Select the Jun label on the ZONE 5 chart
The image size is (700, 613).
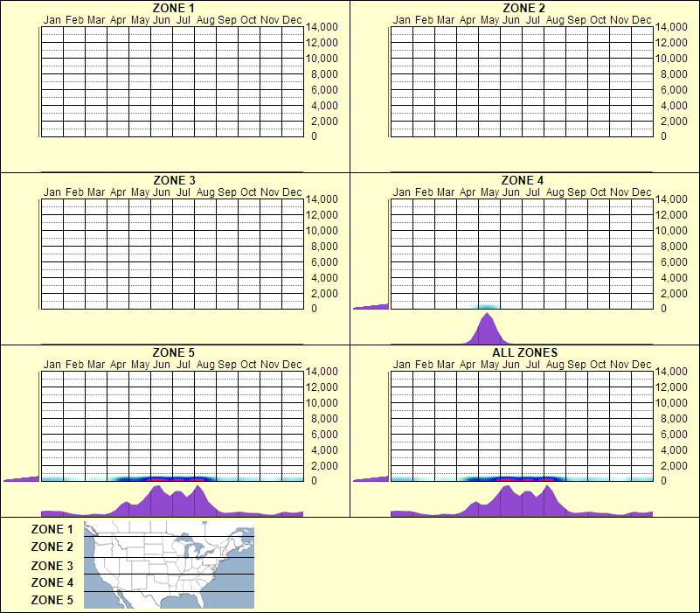161,365
